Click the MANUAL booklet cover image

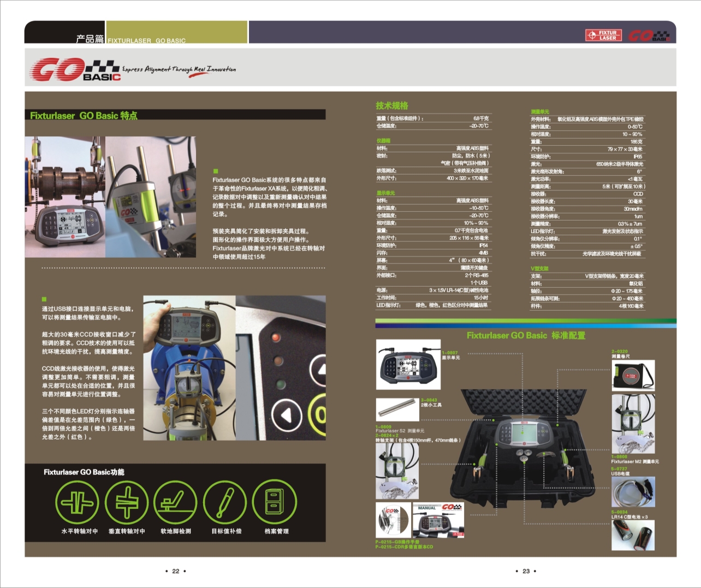438,520
